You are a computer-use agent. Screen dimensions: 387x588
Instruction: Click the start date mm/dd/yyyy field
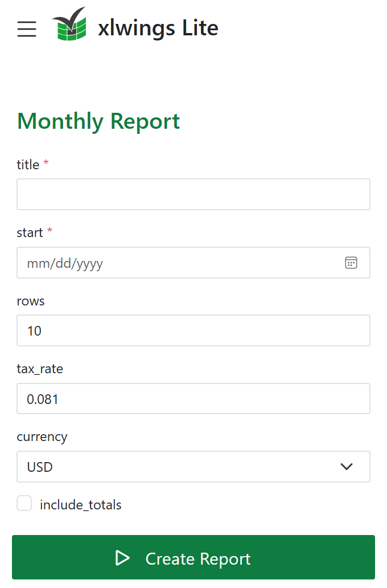(193, 263)
